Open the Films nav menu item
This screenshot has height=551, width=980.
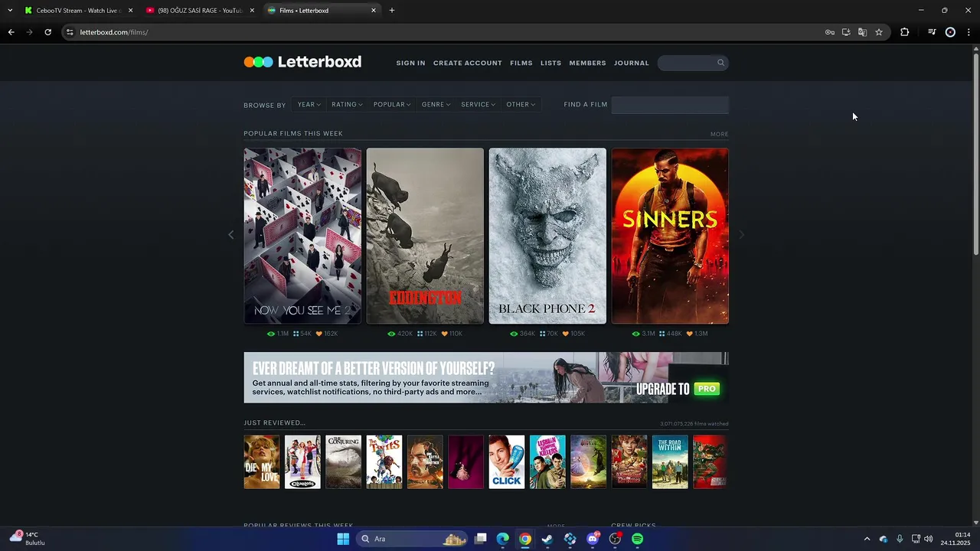pyautogui.click(x=521, y=63)
